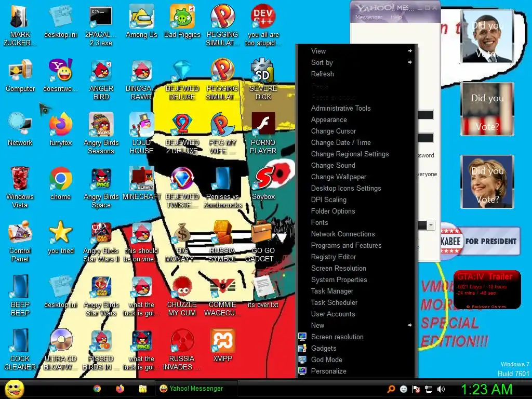
Task: Open the Bad Piggies desktop shortcut
Action: tap(182, 21)
